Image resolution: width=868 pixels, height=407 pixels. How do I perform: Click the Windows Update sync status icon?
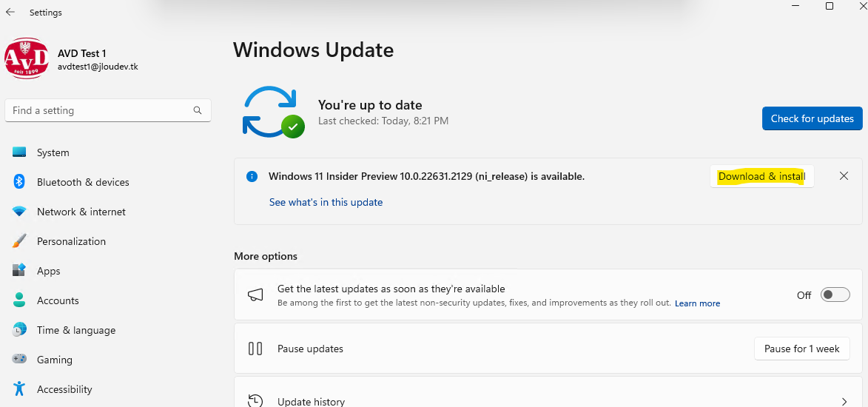(x=273, y=112)
